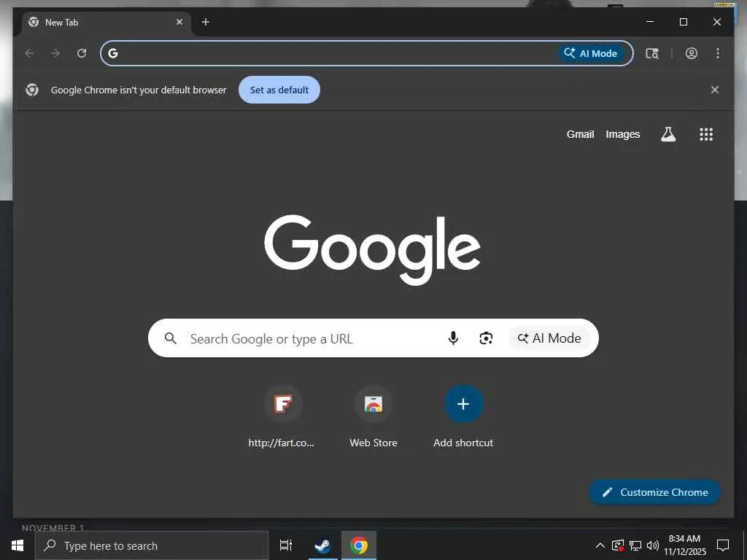This screenshot has height=560, width=747.
Task: Open the network status tray icon
Action: 635,545
